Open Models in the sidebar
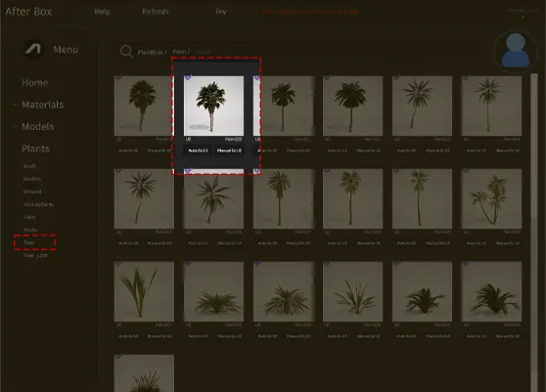Image resolution: width=546 pixels, height=392 pixels. [x=38, y=126]
